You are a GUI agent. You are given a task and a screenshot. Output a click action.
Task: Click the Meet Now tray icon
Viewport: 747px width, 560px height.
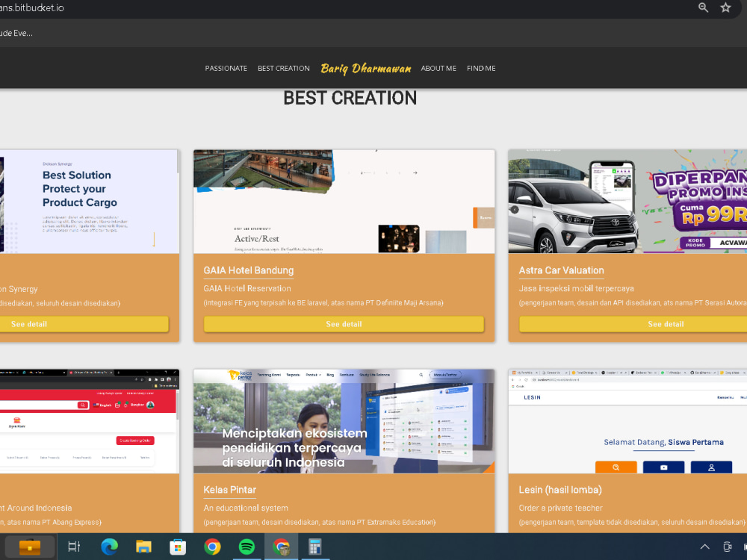[727, 547]
